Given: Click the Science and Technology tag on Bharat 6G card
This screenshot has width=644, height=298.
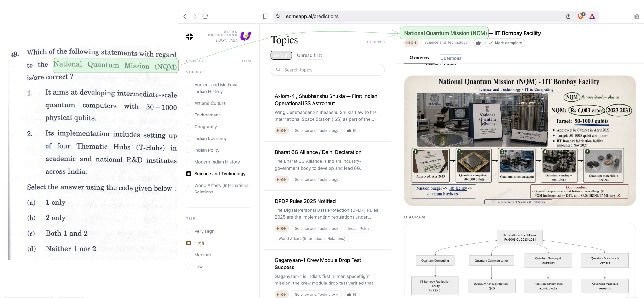Looking at the screenshot, I should click(x=316, y=180).
